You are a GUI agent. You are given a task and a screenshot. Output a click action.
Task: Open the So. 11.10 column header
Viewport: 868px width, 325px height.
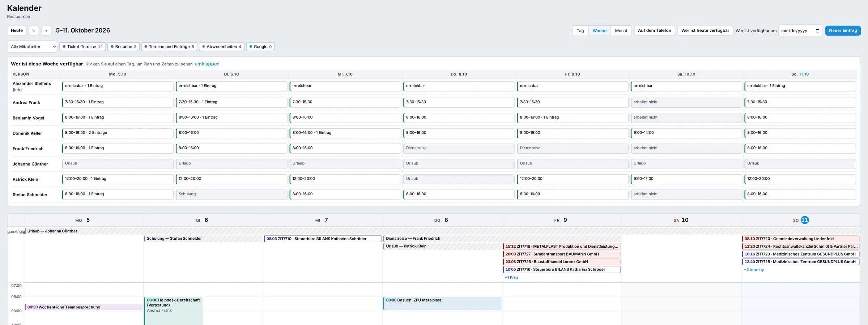click(800, 74)
